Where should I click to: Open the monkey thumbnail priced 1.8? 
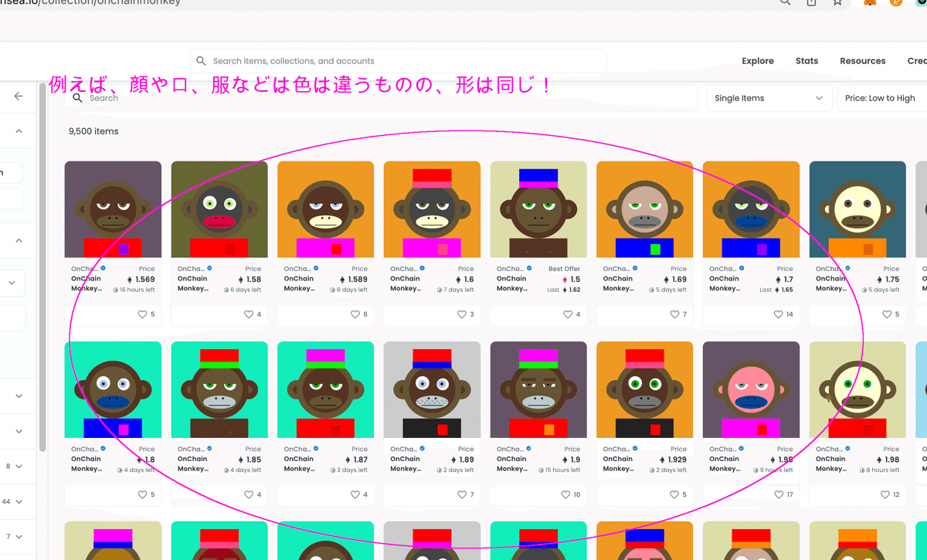(x=113, y=390)
